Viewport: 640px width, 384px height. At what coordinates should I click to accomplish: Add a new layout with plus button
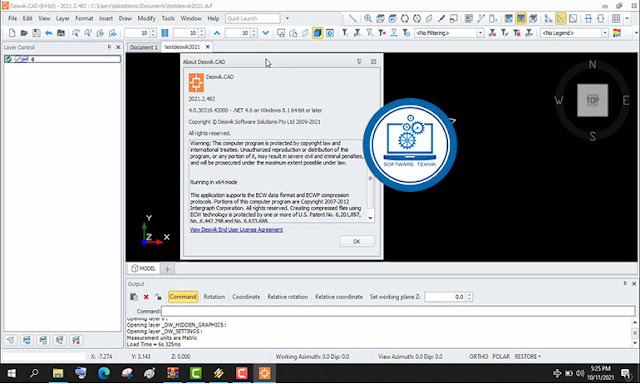point(167,269)
